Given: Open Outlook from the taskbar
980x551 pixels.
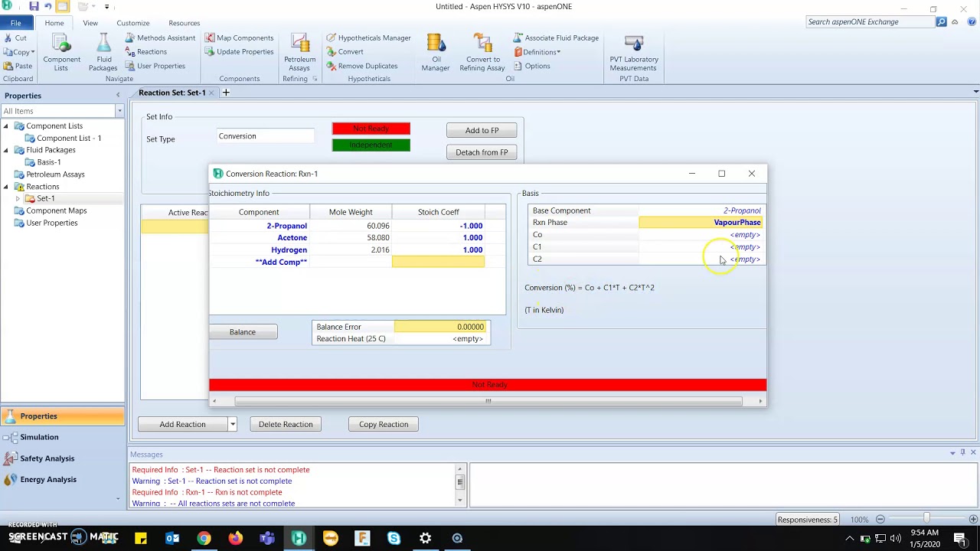Looking at the screenshot, I should coord(172,538).
